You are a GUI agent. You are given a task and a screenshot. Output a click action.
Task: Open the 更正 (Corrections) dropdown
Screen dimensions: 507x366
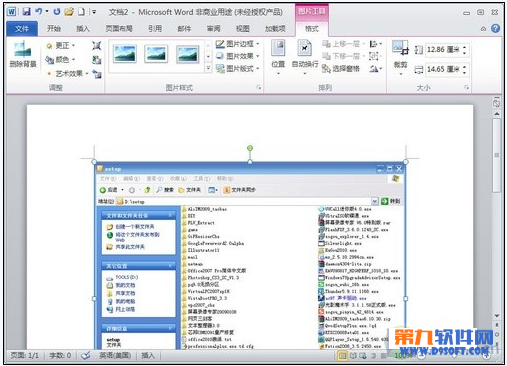61,45
